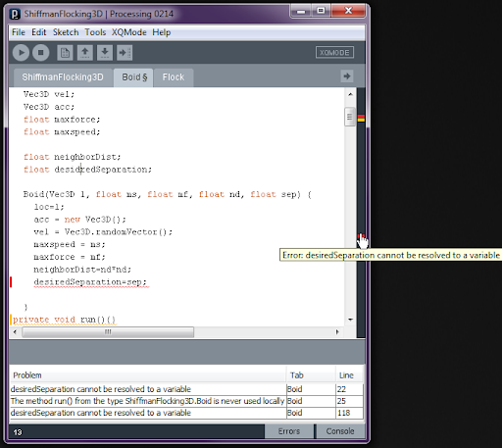
Task: Click the yellow warning marker on error bar
Action: [x=361, y=120]
